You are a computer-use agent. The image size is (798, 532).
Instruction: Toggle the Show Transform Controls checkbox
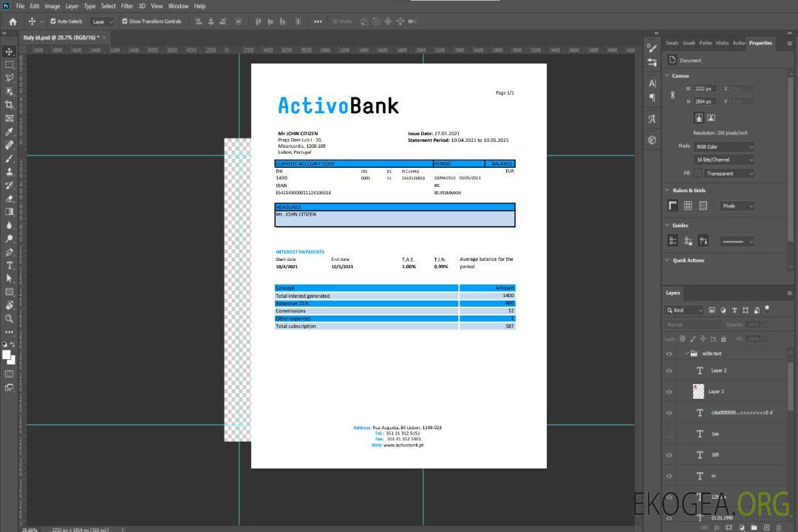pyautogui.click(x=125, y=21)
